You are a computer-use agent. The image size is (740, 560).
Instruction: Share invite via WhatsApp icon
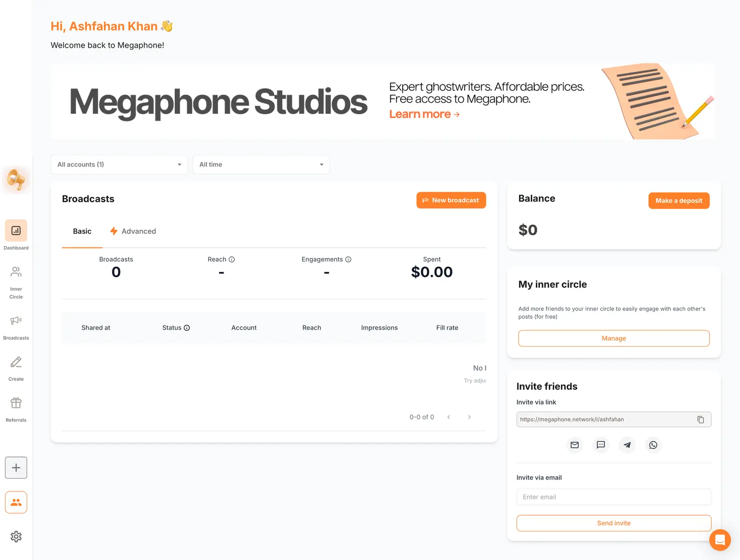click(x=653, y=445)
